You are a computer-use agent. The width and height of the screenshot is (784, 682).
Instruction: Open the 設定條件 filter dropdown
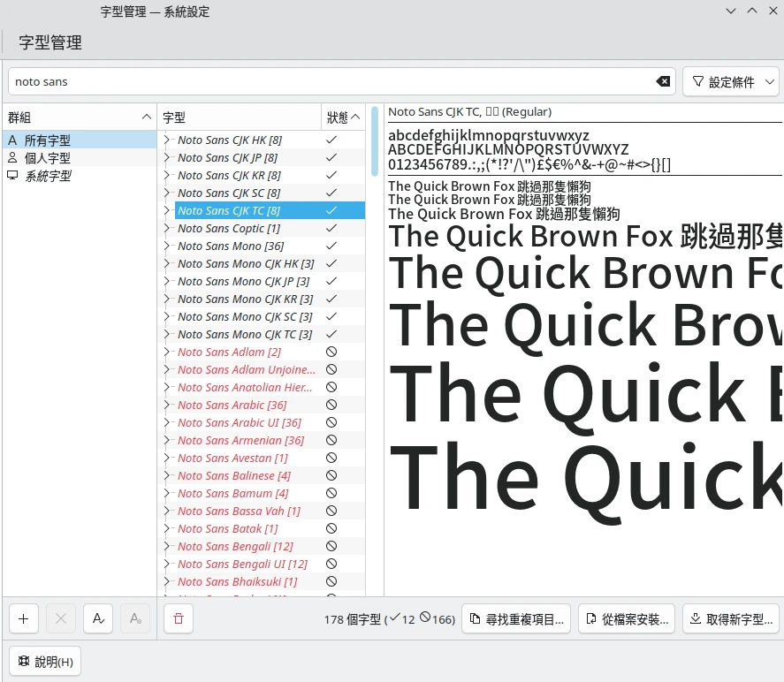[730, 81]
